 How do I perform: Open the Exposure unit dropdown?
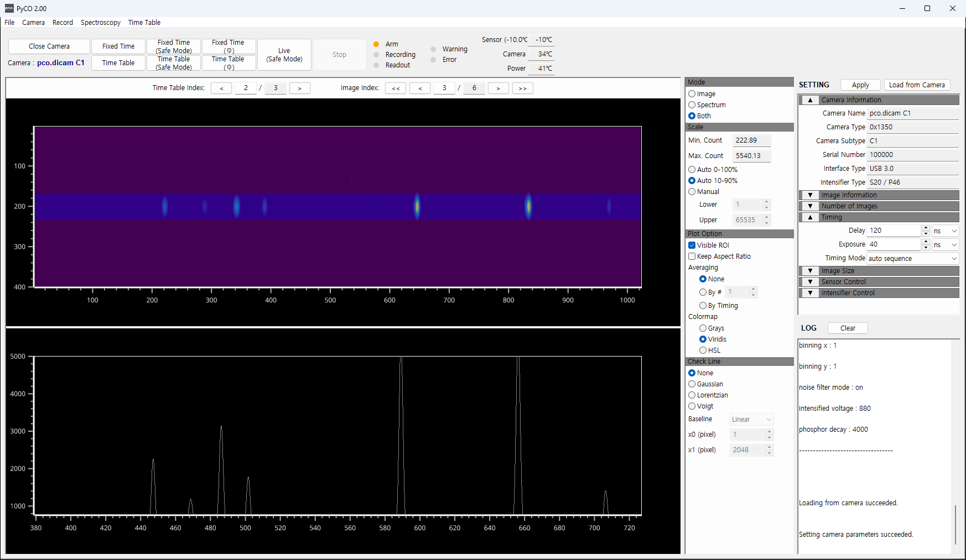coord(945,244)
